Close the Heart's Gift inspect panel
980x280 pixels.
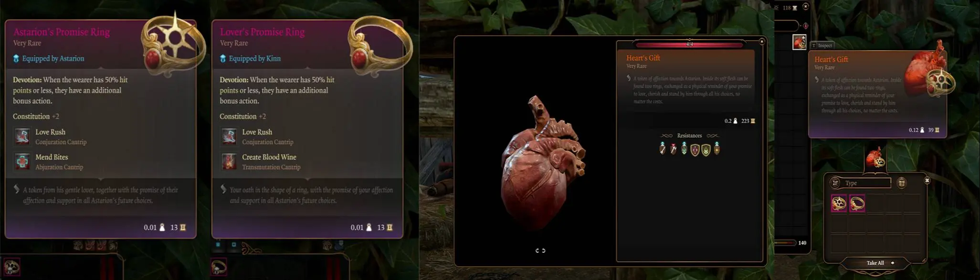click(762, 42)
